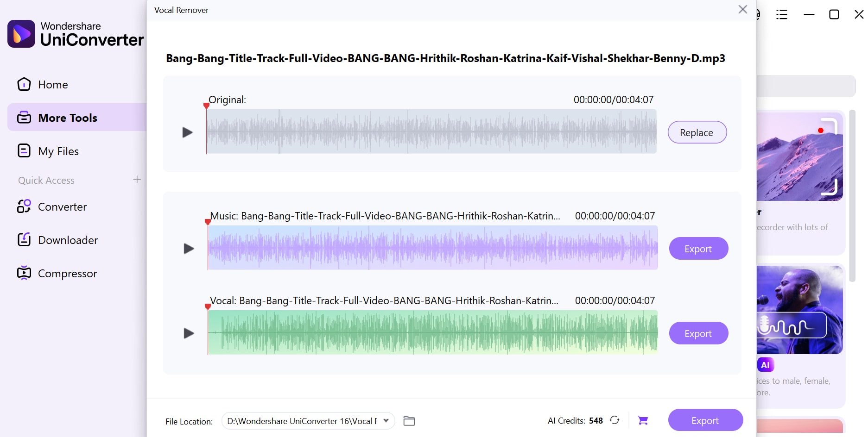Click the Original waveform timeline
This screenshot has height=437, width=868.
[x=431, y=131]
